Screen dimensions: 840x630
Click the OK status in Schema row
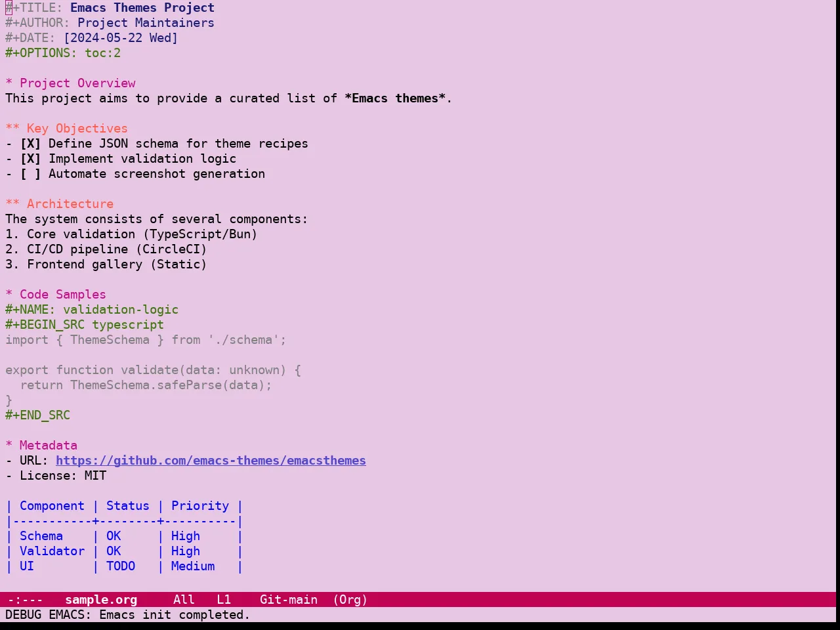pyautogui.click(x=114, y=536)
